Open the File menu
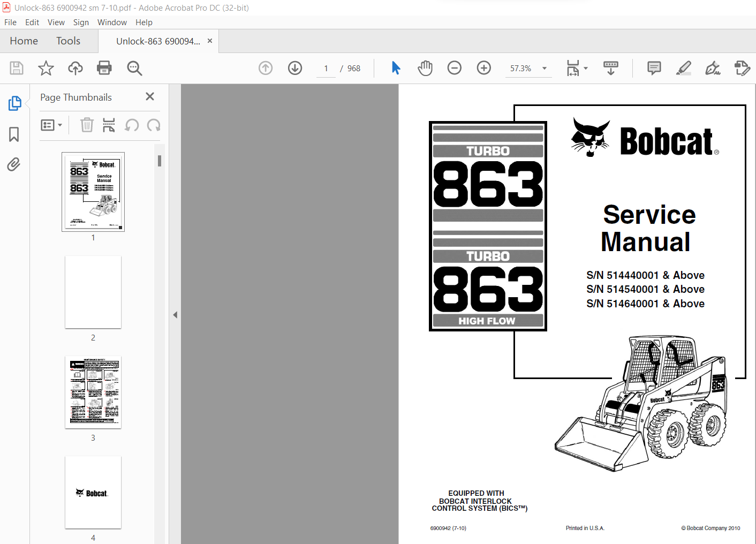The width and height of the screenshot is (756, 544). point(10,22)
